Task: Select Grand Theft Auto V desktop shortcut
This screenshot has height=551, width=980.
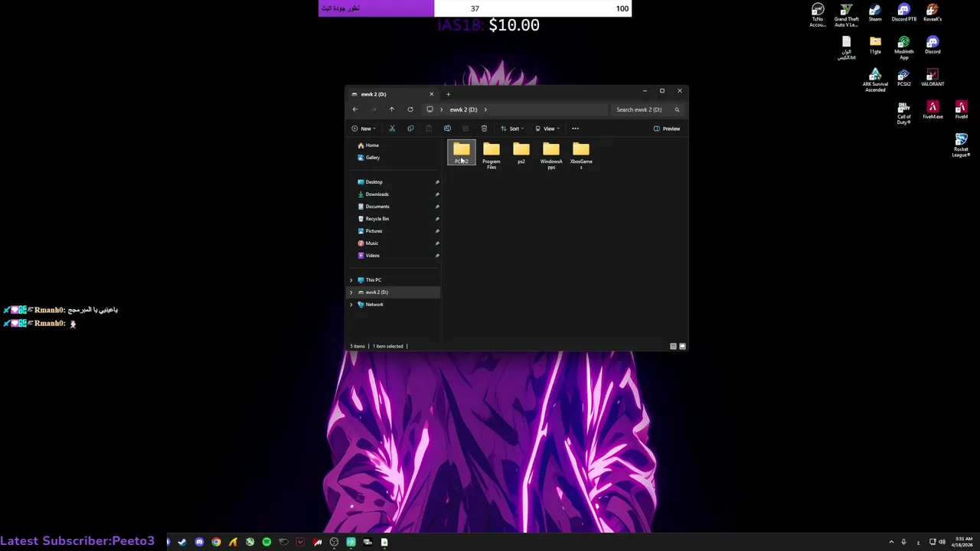Action: click(x=846, y=15)
